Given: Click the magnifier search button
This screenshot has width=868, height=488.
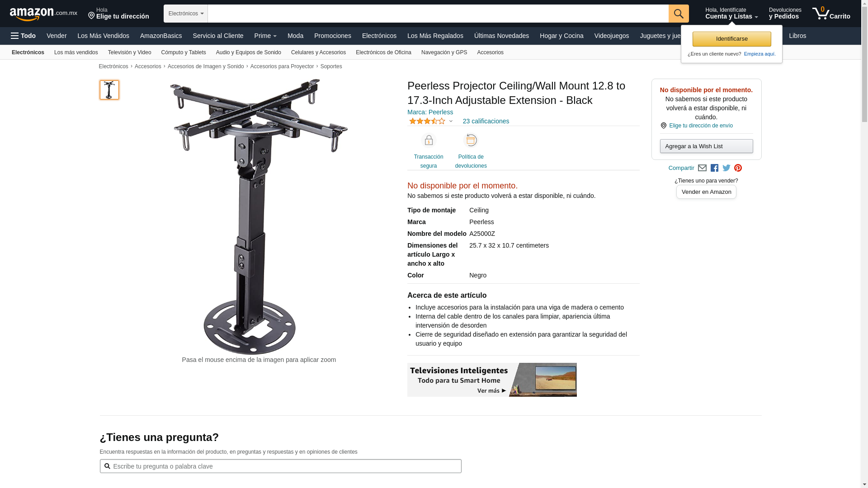Looking at the screenshot, I should 679,14.
